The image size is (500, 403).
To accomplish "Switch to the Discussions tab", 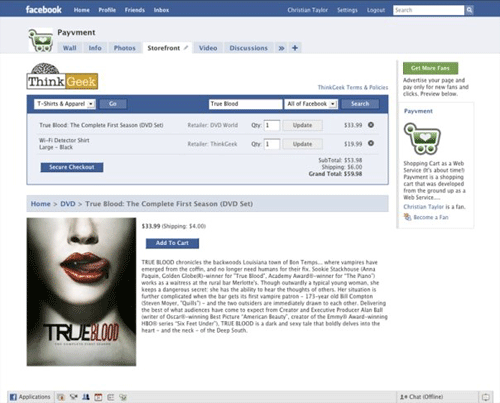I will (249, 48).
